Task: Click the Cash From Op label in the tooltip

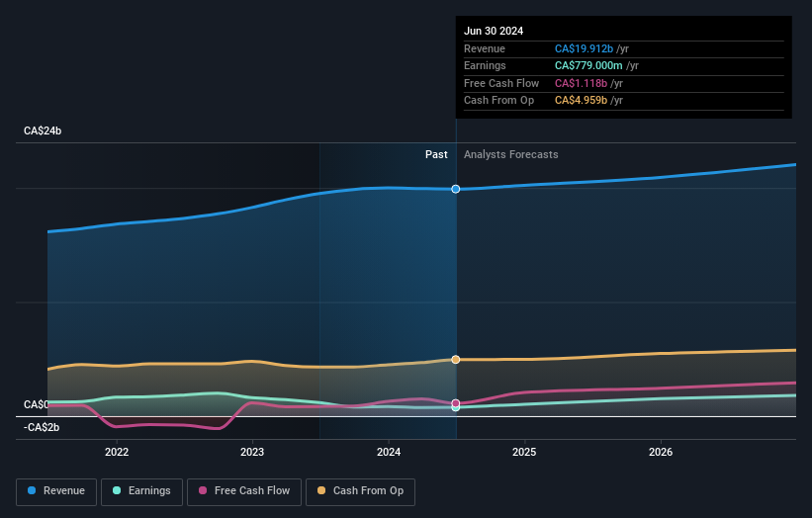Action: (x=498, y=101)
